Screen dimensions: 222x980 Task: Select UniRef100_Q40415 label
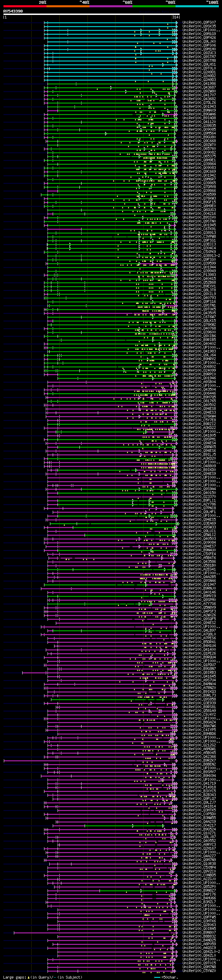[199, 278]
